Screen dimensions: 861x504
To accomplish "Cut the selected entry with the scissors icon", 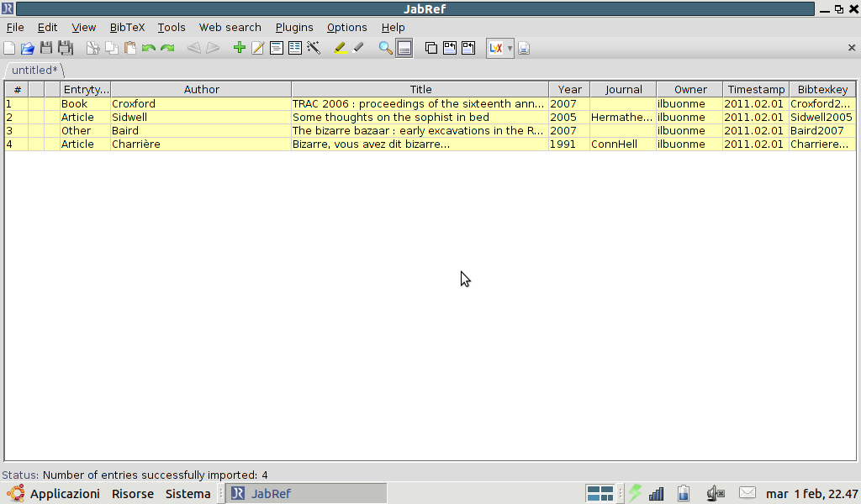I will pyautogui.click(x=92, y=48).
